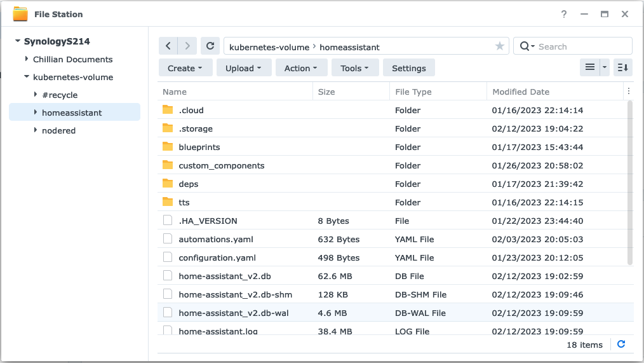Click the 632 Bytes size cell

339,239
